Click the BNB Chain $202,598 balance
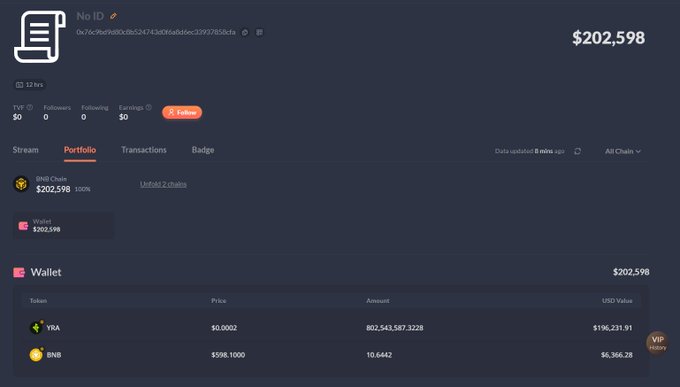The width and height of the screenshot is (680, 387). pyautogui.click(x=53, y=189)
